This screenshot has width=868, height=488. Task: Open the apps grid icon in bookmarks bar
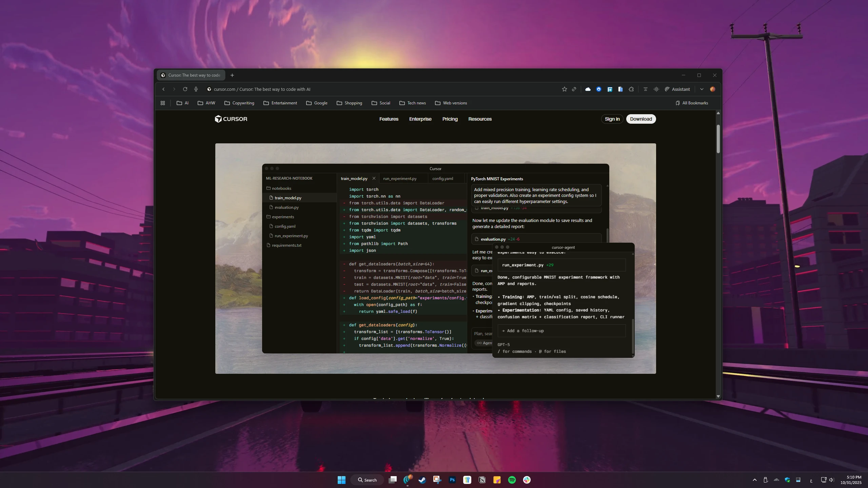[x=163, y=103]
